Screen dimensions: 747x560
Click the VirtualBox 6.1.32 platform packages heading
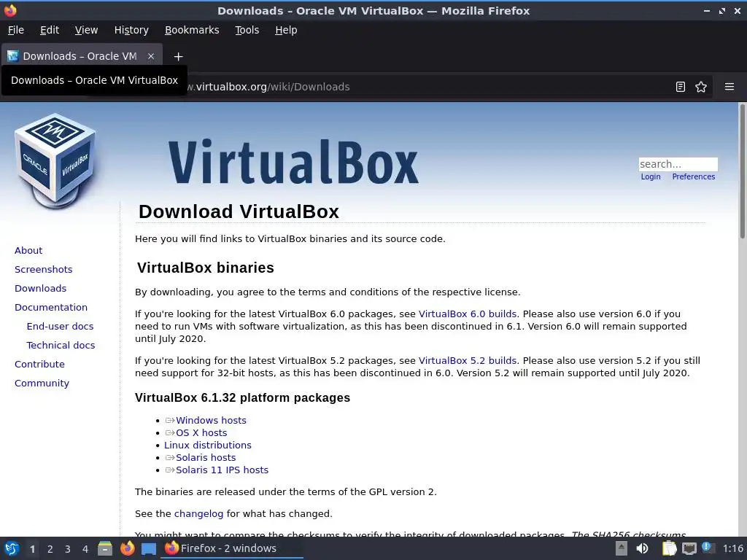[x=242, y=397]
